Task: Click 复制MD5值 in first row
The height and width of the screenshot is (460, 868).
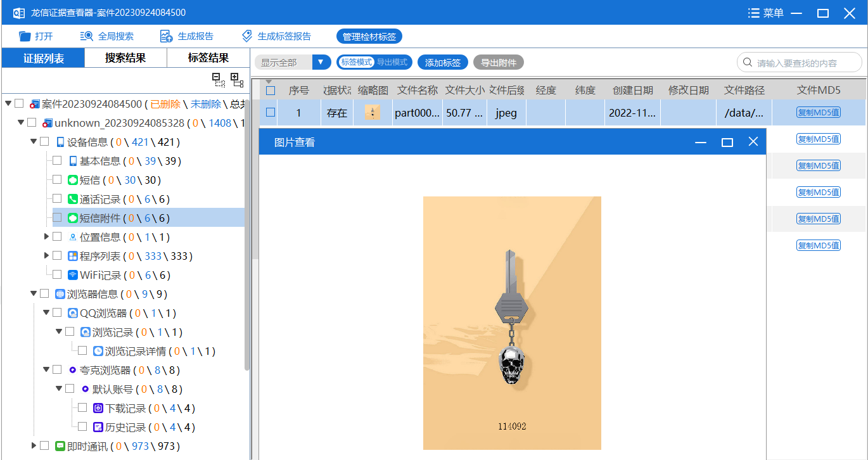Action: tap(818, 113)
